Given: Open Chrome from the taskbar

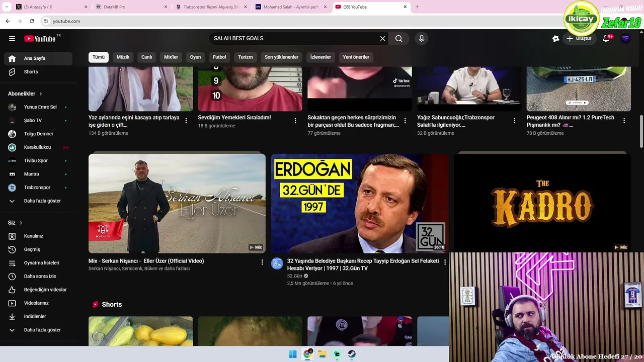Looking at the screenshot, I should tap(307, 354).
